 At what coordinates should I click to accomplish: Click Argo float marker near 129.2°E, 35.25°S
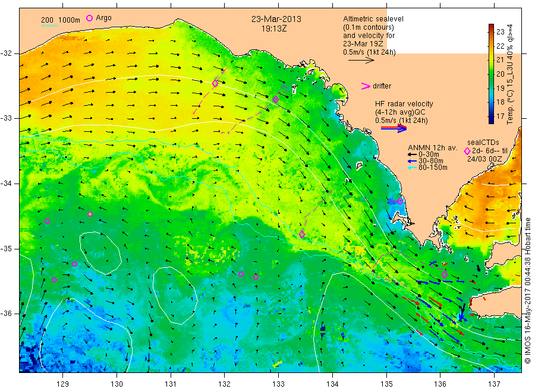pos(75,264)
